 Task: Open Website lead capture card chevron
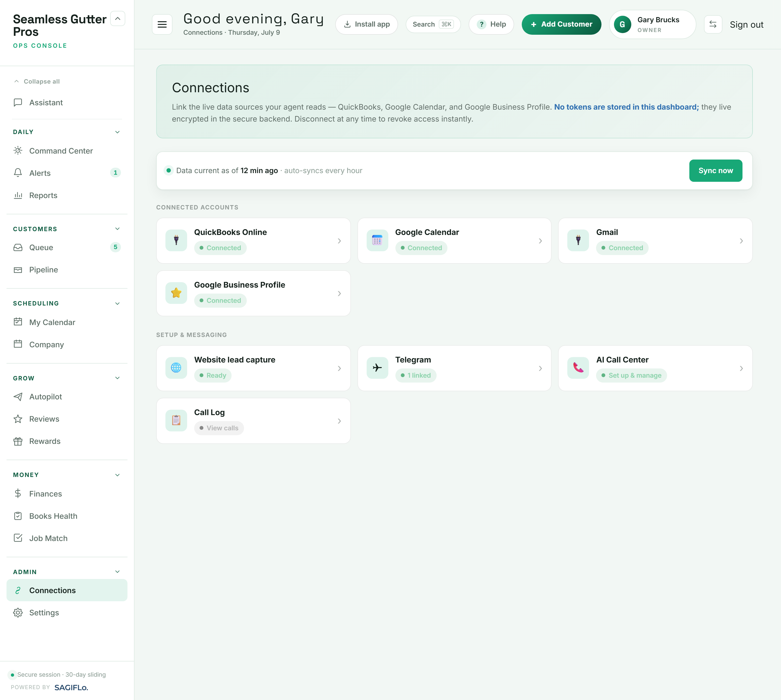pyautogui.click(x=339, y=368)
